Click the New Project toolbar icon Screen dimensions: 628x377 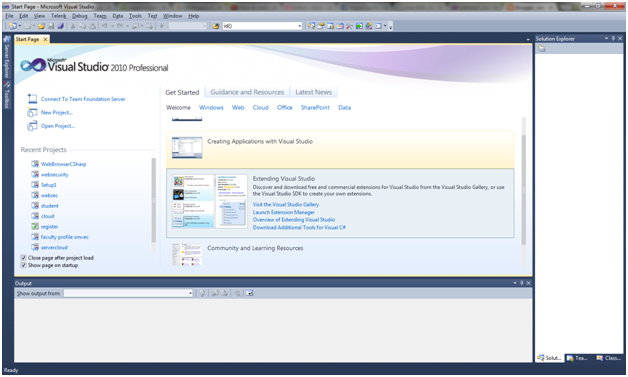pos(13,26)
